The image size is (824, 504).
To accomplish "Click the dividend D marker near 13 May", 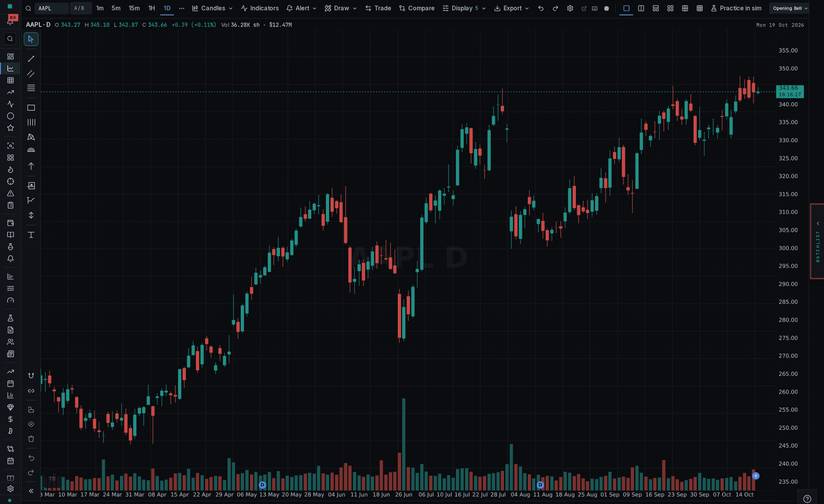I will pyautogui.click(x=262, y=485).
